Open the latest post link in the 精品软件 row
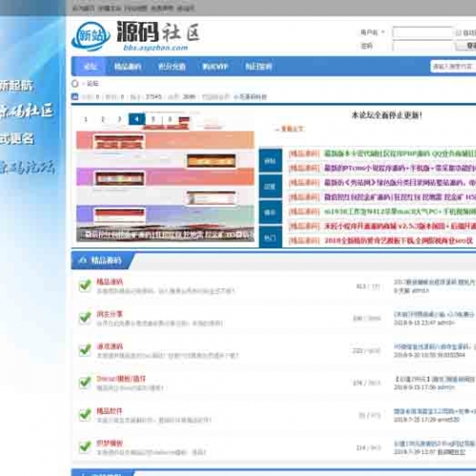Screen dimensions: 476x476 point(435,411)
